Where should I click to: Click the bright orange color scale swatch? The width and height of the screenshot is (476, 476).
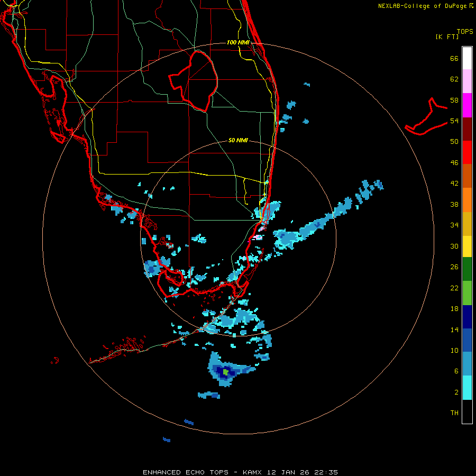pyautogui.click(x=467, y=200)
